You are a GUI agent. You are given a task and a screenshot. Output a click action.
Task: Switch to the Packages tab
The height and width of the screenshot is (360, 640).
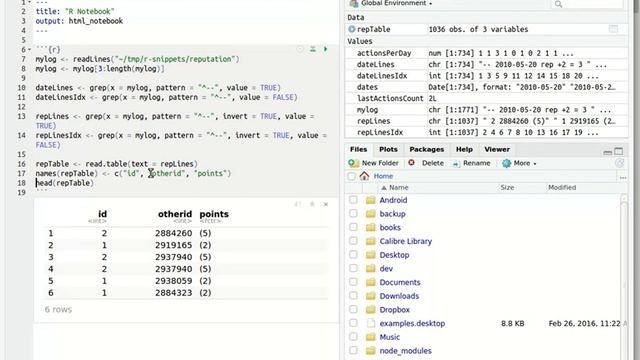pyautogui.click(x=427, y=149)
